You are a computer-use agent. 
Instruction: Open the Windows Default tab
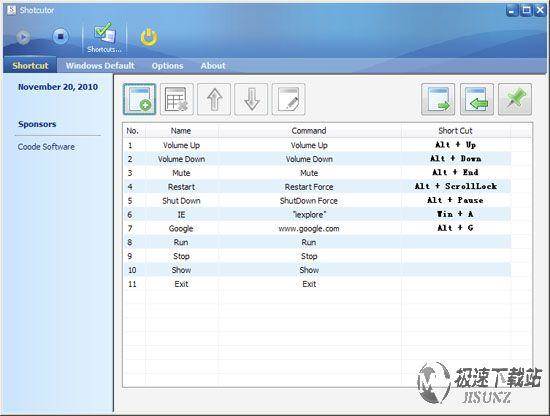[100, 66]
